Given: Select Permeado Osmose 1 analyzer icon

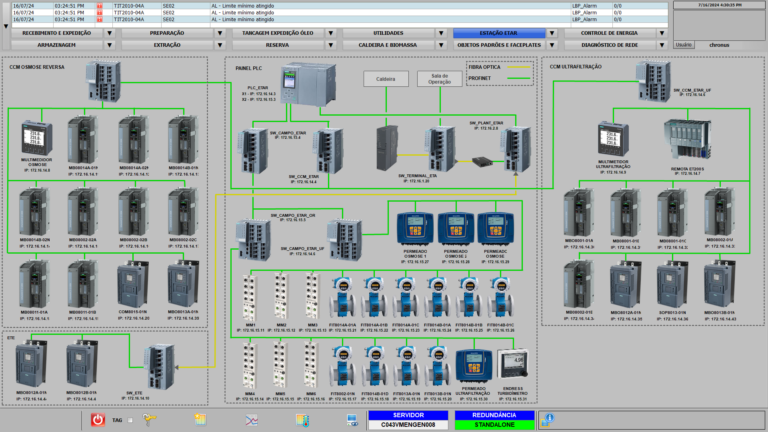Looking at the screenshot, I should 415,228.
